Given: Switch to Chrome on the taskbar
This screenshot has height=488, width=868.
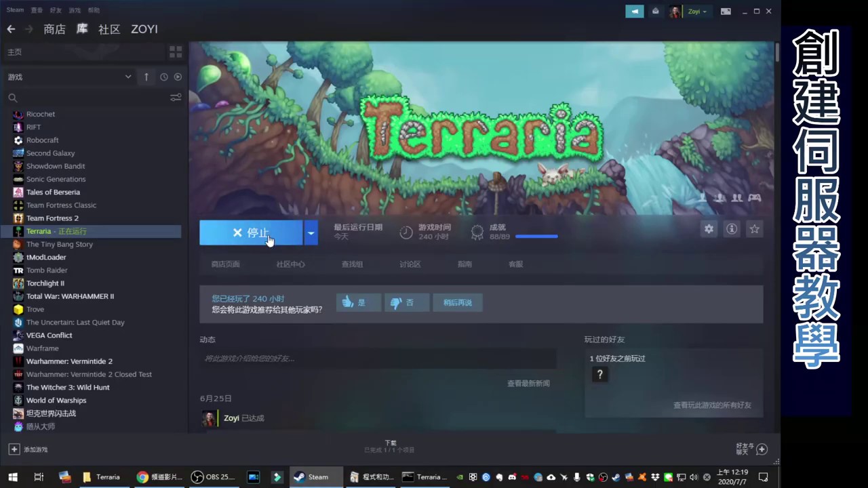Looking at the screenshot, I should pos(159,477).
